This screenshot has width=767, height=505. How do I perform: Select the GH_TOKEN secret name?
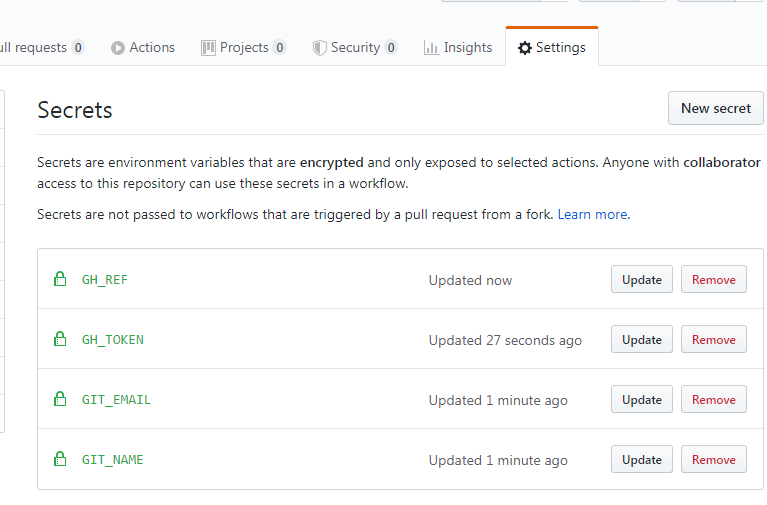[x=113, y=340]
